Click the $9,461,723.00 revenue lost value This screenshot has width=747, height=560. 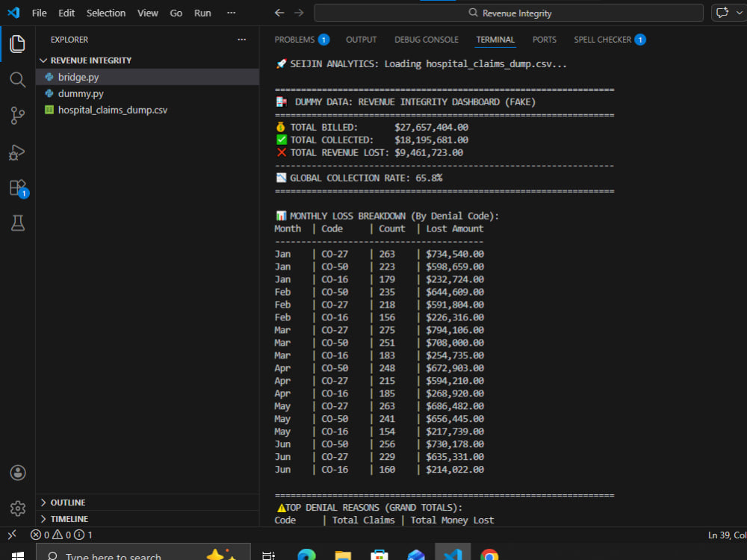pyautogui.click(x=428, y=153)
